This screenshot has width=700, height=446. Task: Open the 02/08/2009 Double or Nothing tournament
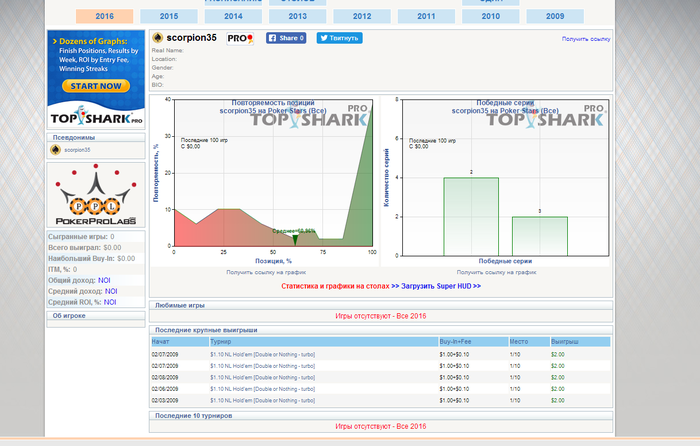point(262,377)
